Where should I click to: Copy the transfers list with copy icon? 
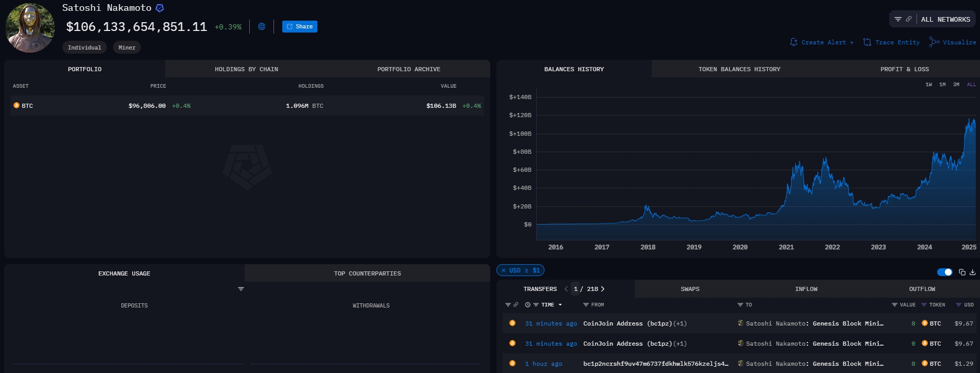pyautogui.click(x=962, y=272)
